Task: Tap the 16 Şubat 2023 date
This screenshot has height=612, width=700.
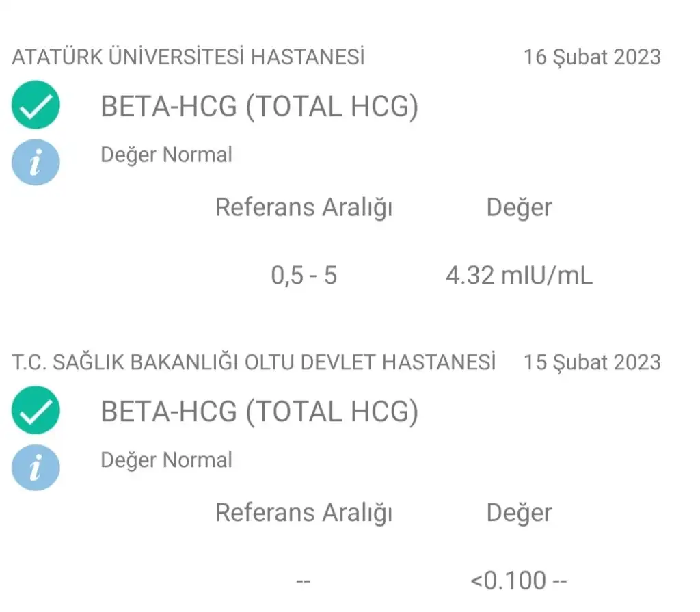Action: (x=592, y=57)
